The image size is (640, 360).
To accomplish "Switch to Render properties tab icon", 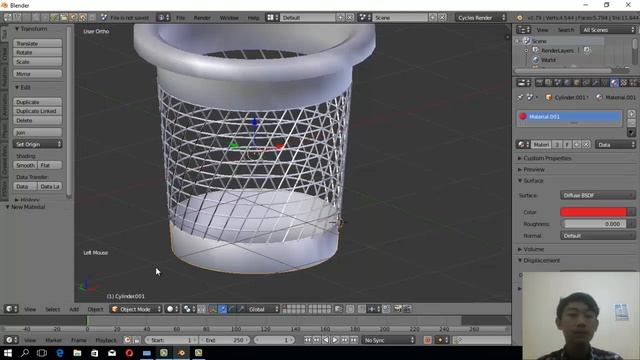I will tap(539, 83).
